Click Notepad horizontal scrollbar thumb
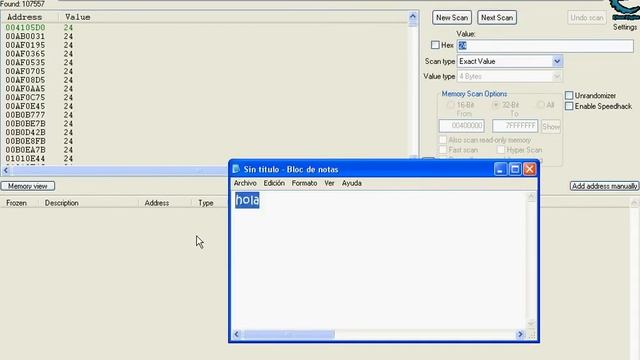The image size is (640, 360). pos(289,334)
